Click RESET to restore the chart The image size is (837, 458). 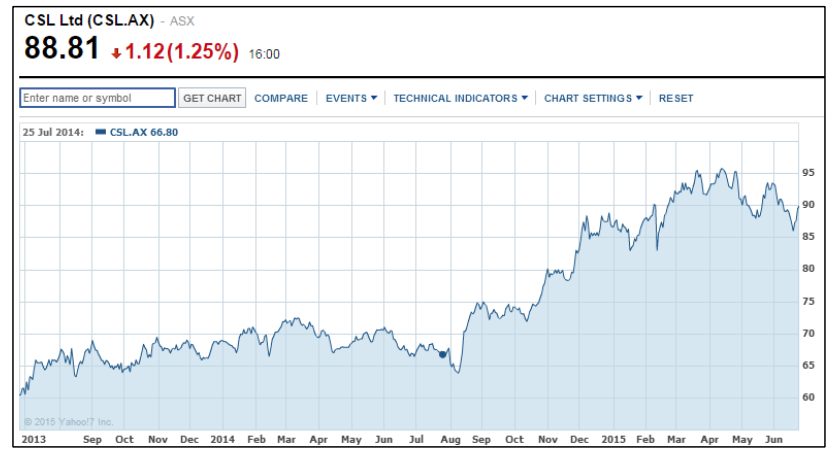click(676, 98)
